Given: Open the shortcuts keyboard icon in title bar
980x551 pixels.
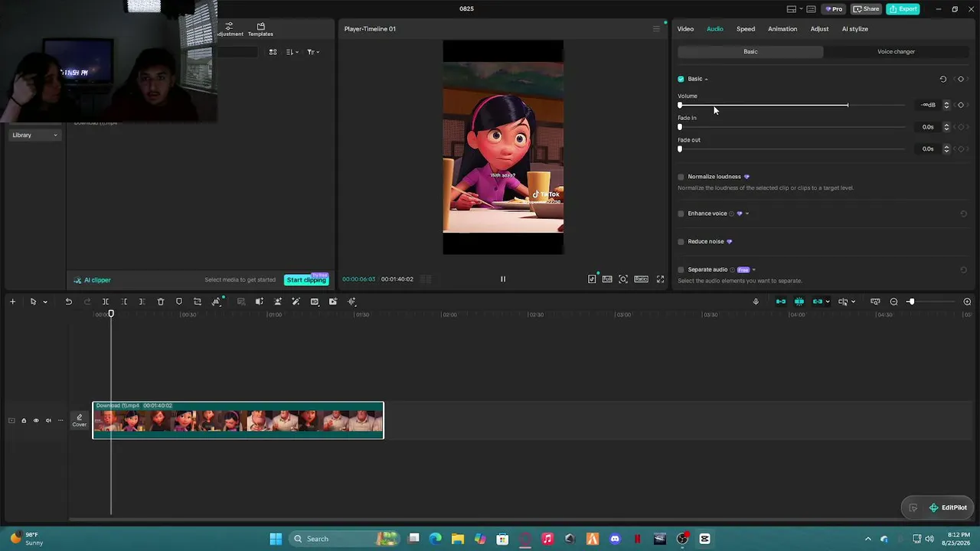Looking at the screenshot, I should point(811,9).
